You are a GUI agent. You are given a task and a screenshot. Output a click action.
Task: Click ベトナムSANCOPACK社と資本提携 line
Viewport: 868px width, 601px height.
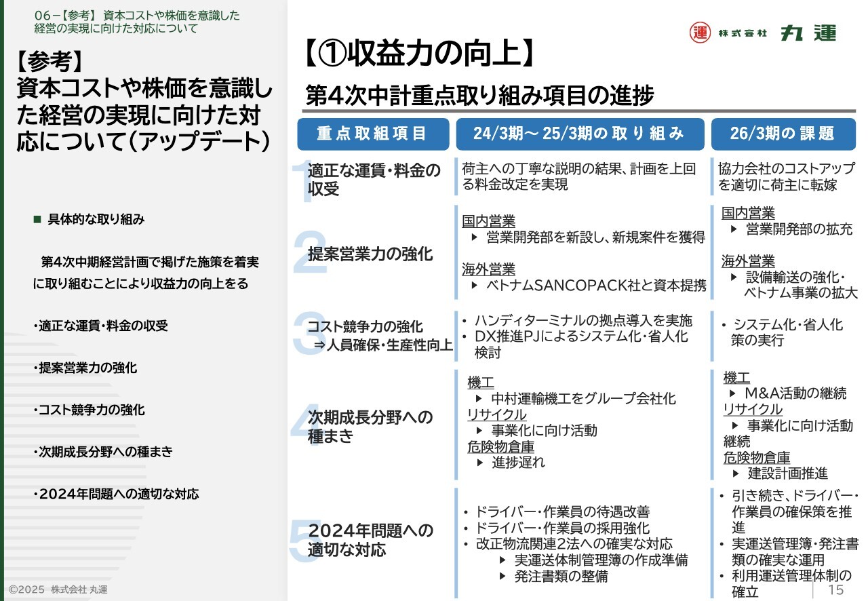[596, 285]
